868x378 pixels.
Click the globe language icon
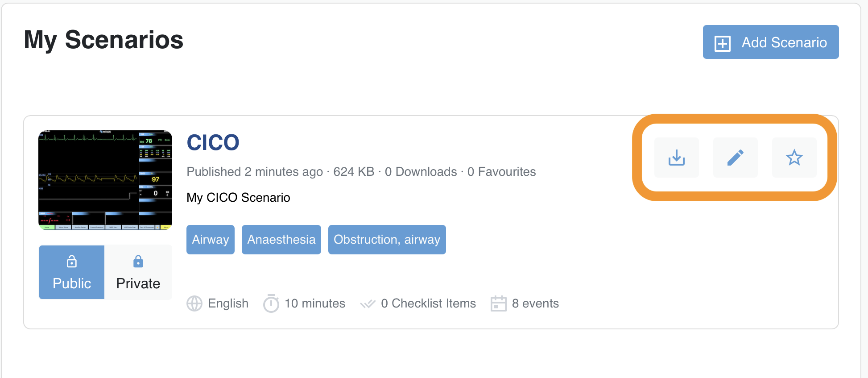point(194,303)
